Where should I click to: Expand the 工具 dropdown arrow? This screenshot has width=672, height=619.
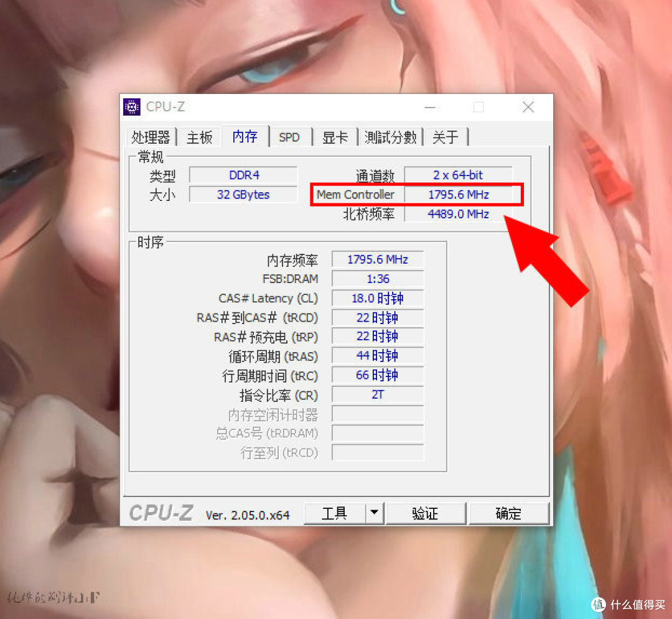tap(374, 513)
